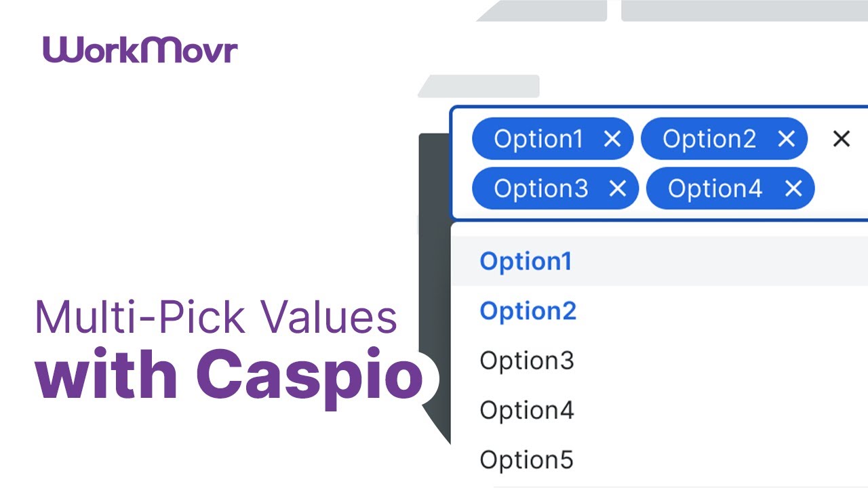
Task: Focus the empty area of the multi-select field
Action: click(x=841, y=188)
